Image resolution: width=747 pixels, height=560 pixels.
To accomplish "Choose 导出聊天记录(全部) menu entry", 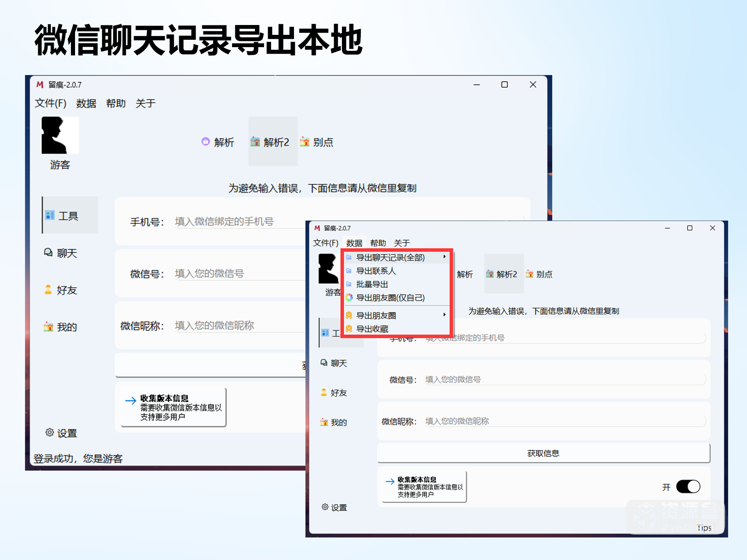I will pyautogui.click(x=396, y=257).
